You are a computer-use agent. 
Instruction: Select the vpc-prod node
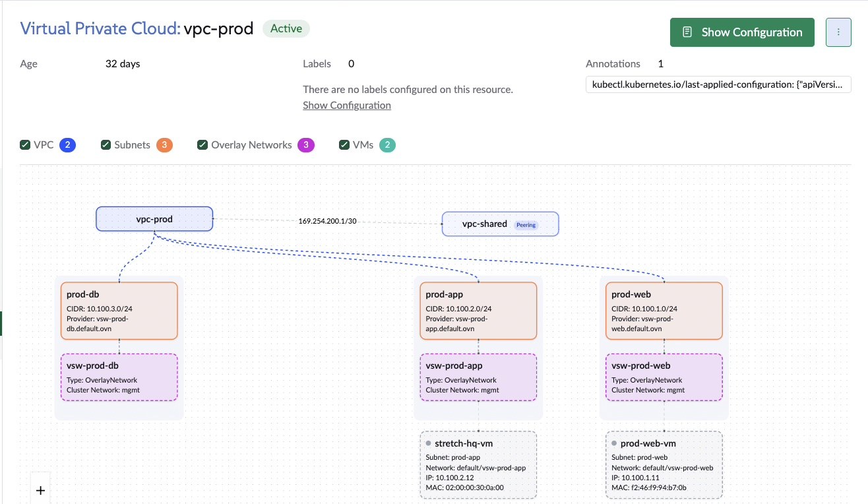point(154,219)
